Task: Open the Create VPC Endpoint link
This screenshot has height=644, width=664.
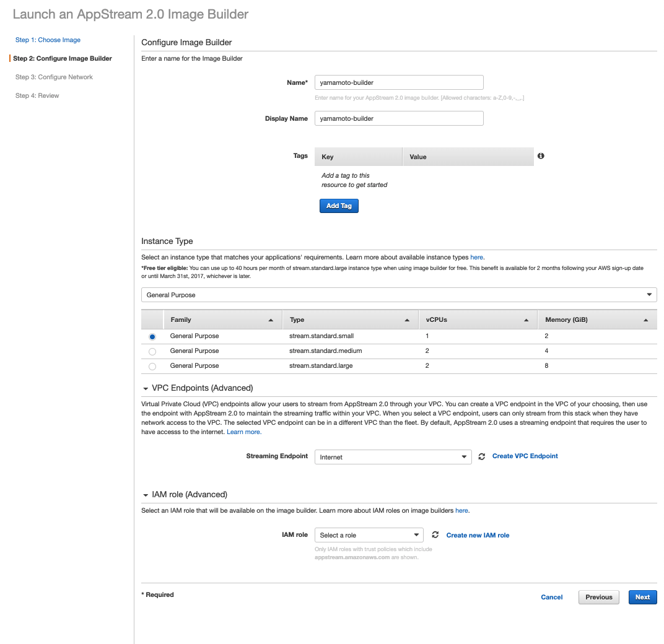Action: [x=525, y=456]
